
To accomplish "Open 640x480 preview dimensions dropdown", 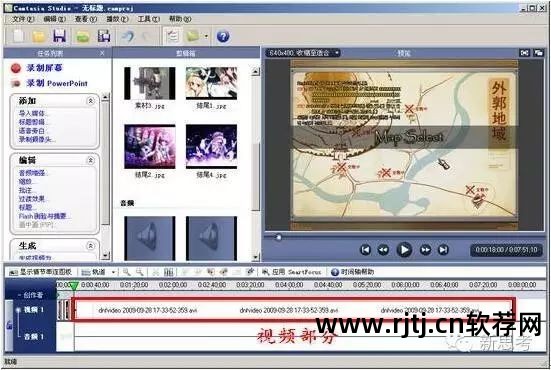I will (x=303, y=53).
